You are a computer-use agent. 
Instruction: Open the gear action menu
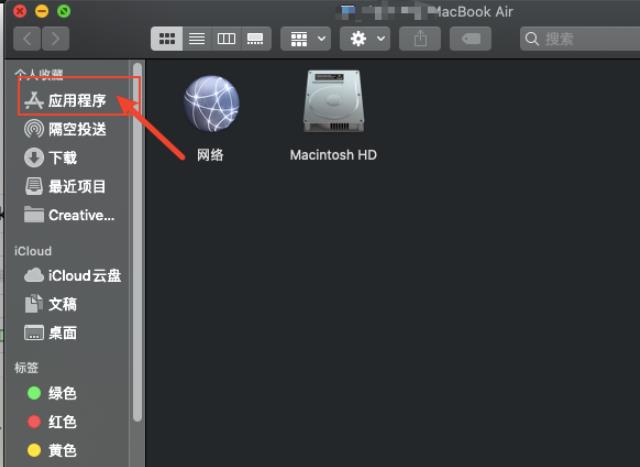(365, 39)
